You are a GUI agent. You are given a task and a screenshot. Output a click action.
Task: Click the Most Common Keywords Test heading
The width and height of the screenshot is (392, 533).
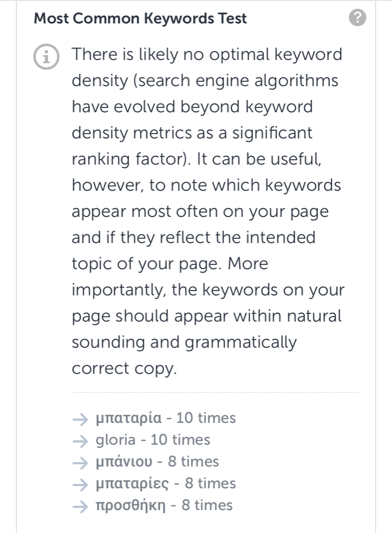pos(140,19)
